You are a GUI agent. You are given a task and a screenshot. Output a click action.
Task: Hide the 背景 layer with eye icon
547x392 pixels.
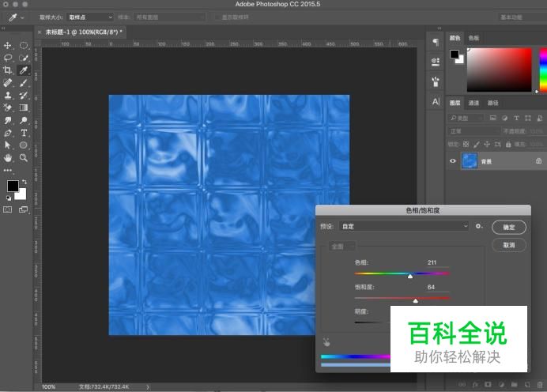click(x=453, y=160)
